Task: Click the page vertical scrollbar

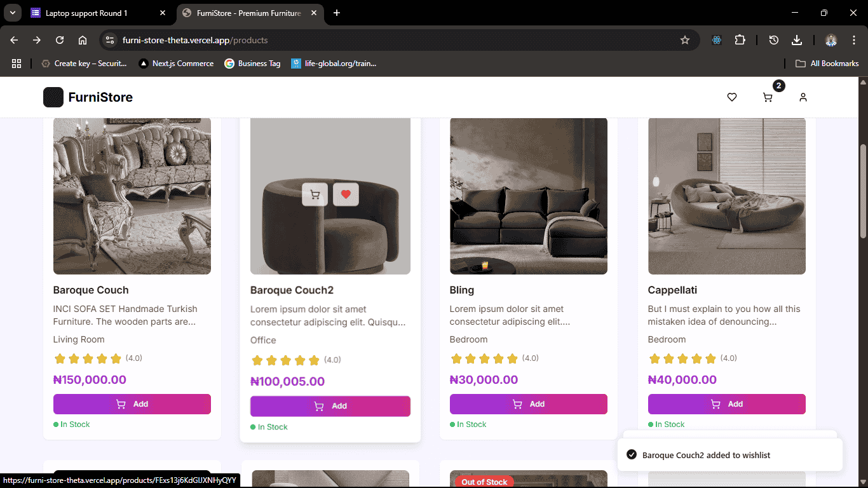Action: 863,191
